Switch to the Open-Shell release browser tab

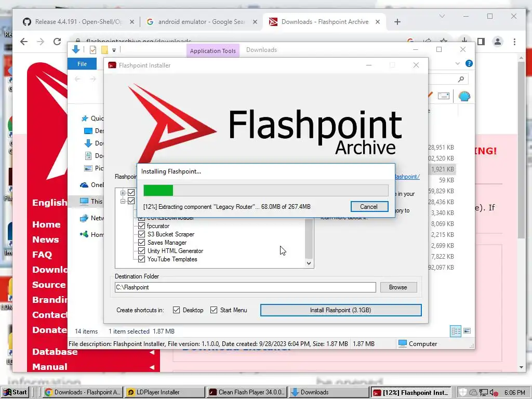pos(78,22)
